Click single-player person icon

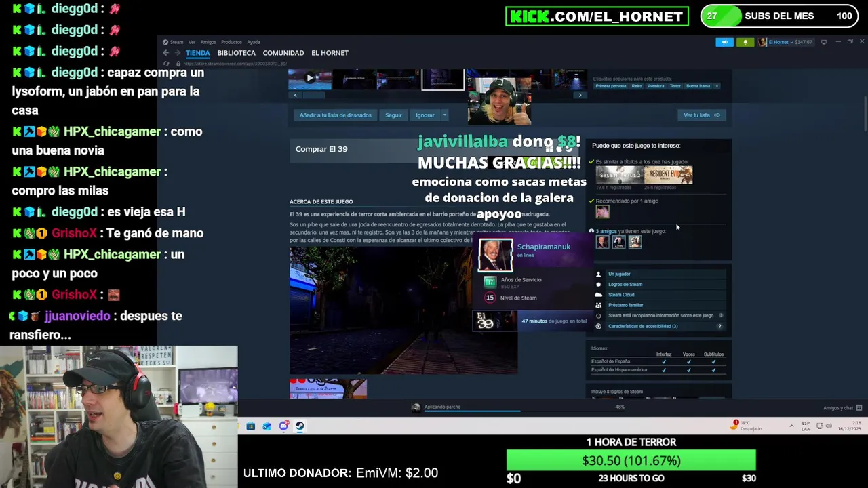[598, 274]
